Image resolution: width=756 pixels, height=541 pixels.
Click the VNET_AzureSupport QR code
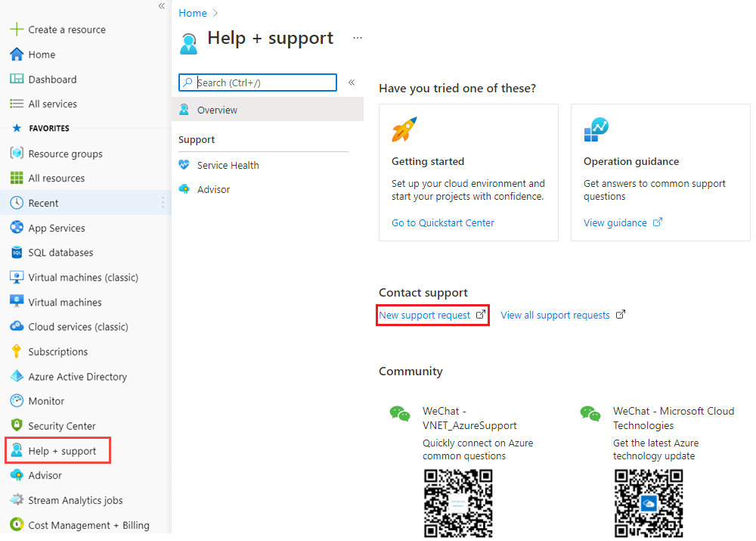coord(458,503)
